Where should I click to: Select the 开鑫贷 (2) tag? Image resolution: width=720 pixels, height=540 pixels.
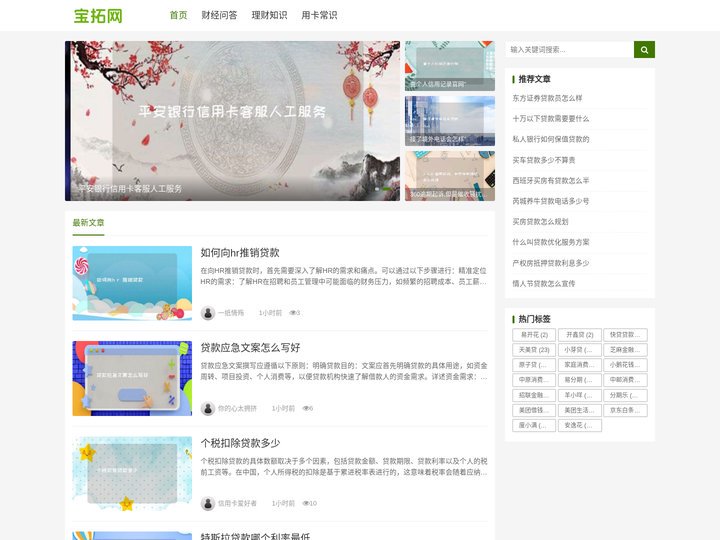tap(579, 335)
